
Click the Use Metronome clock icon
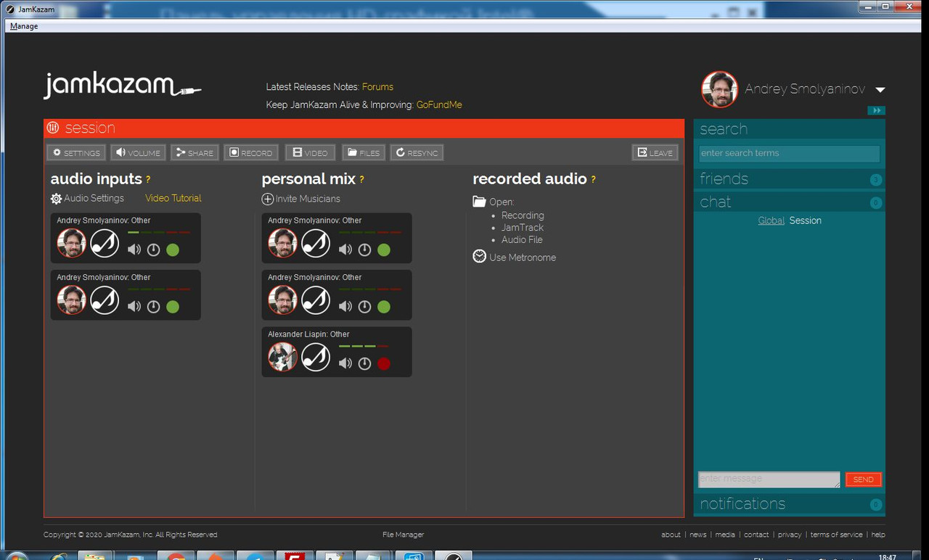479,257
